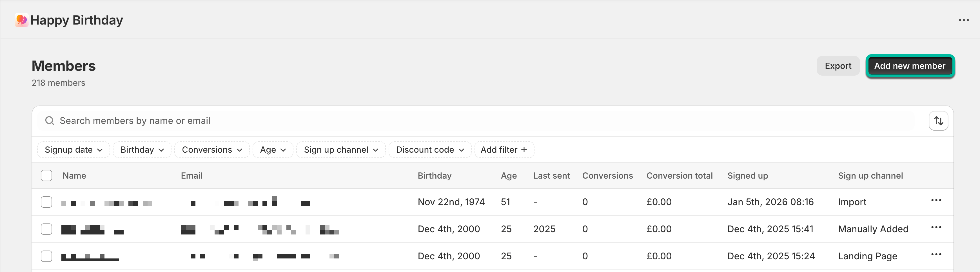Viewport: 980px width, 272px height.
Task: Click the search magnifier icon
Action: click(x=50, y=121)
